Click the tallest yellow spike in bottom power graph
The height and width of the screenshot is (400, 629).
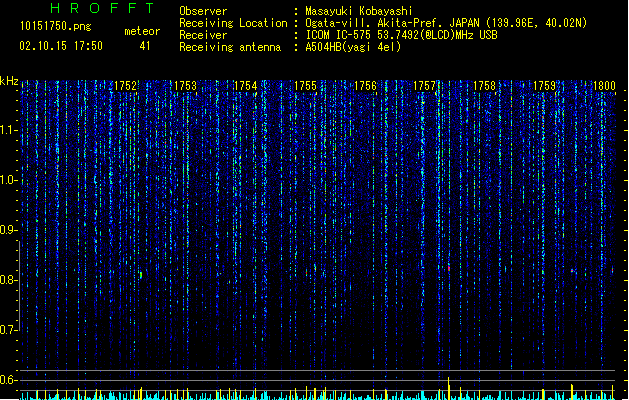coord(448,388)
